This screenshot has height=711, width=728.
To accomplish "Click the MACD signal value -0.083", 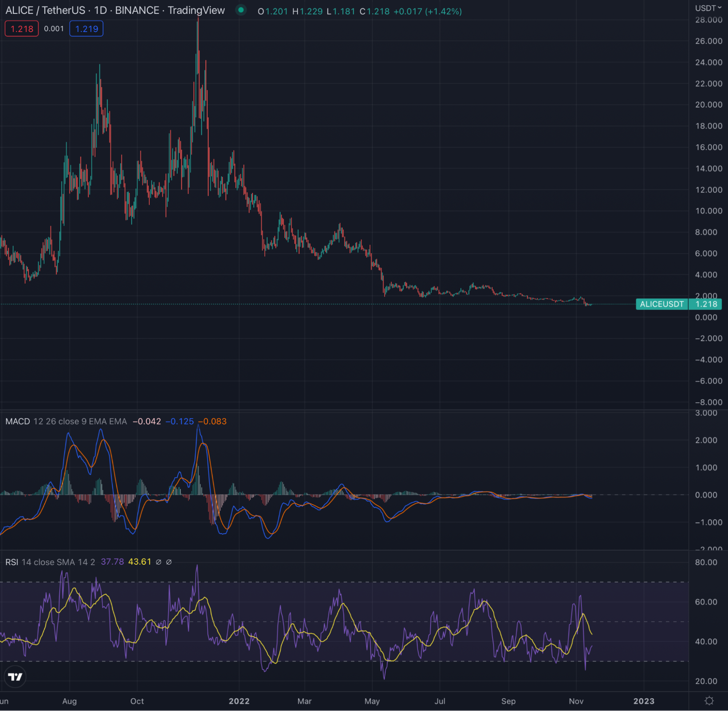I will 212,421.
